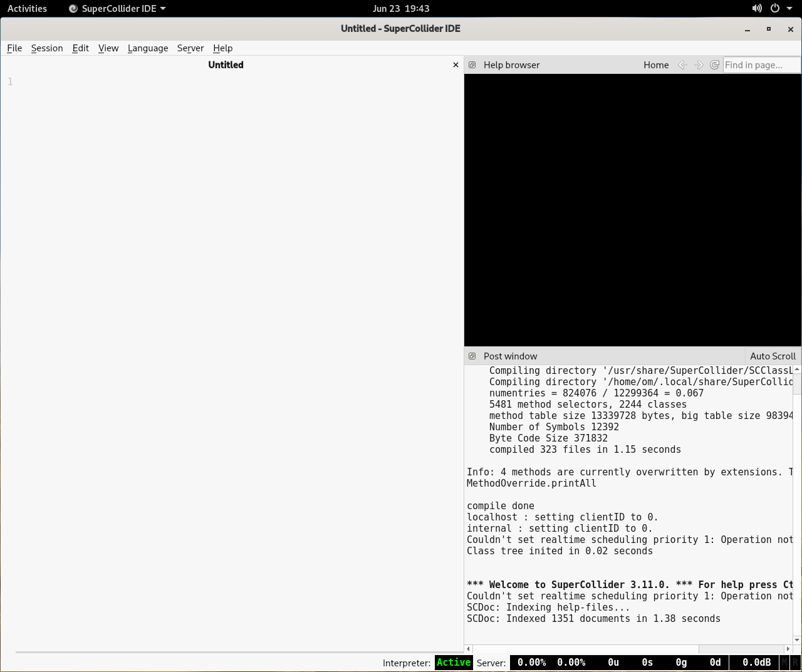The image size is (802, 672).
Task: Click the back arrow in Help browser
Action: [x=682, y=65]
